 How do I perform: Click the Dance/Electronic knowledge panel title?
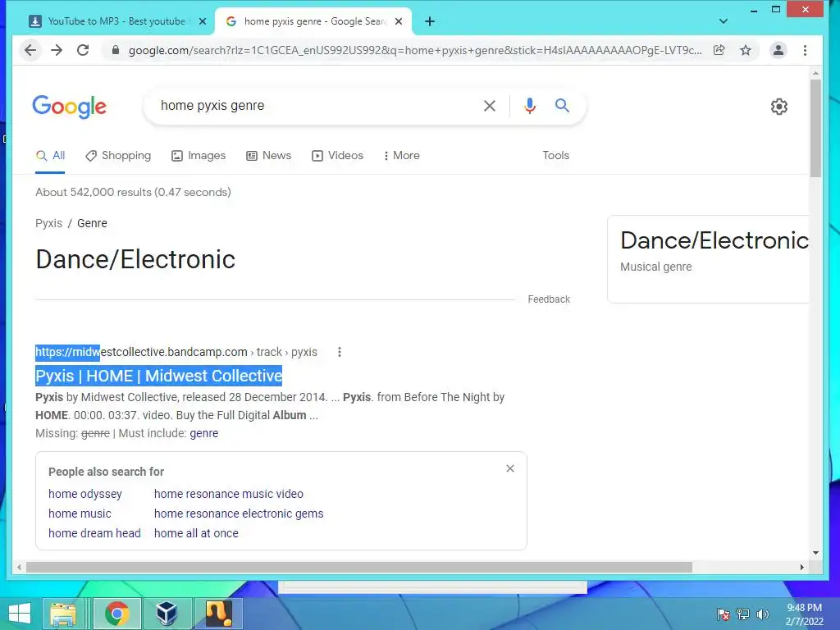[714, 240]
